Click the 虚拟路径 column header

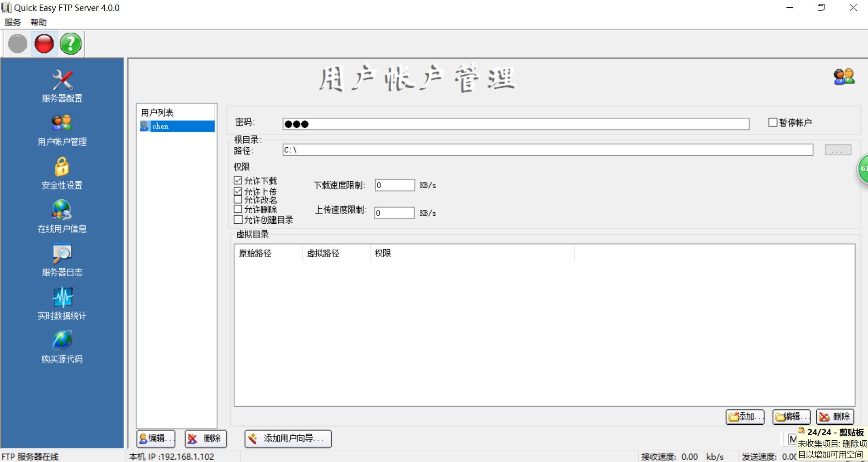pos(337,253)
